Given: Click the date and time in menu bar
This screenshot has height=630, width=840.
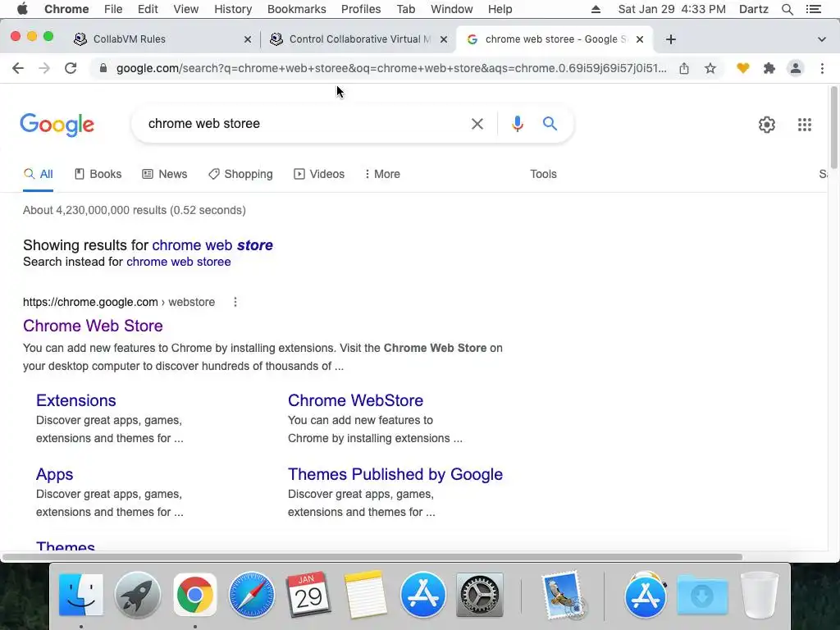Looking at the screenshot, I should [672, 9].
